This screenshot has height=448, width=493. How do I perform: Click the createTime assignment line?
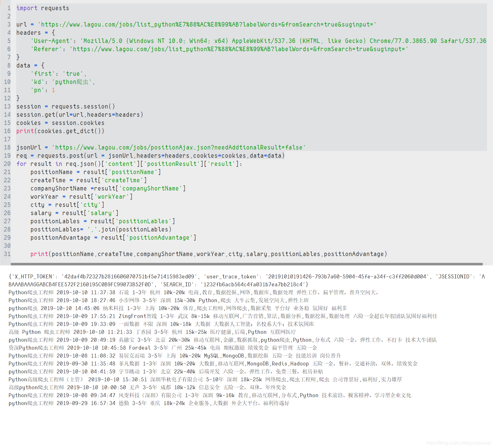[89, 180]
